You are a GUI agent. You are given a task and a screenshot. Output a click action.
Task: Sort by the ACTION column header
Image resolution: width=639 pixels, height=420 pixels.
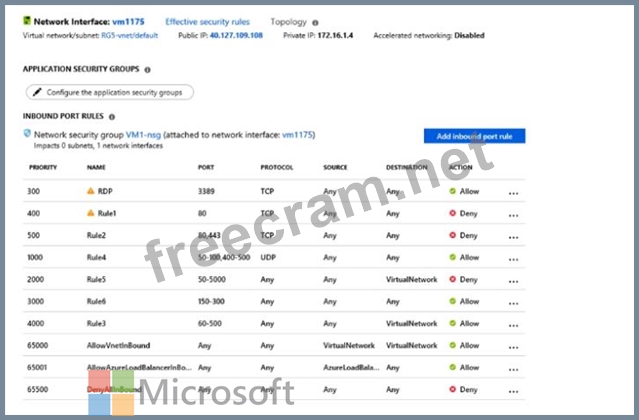pos(461,167)
